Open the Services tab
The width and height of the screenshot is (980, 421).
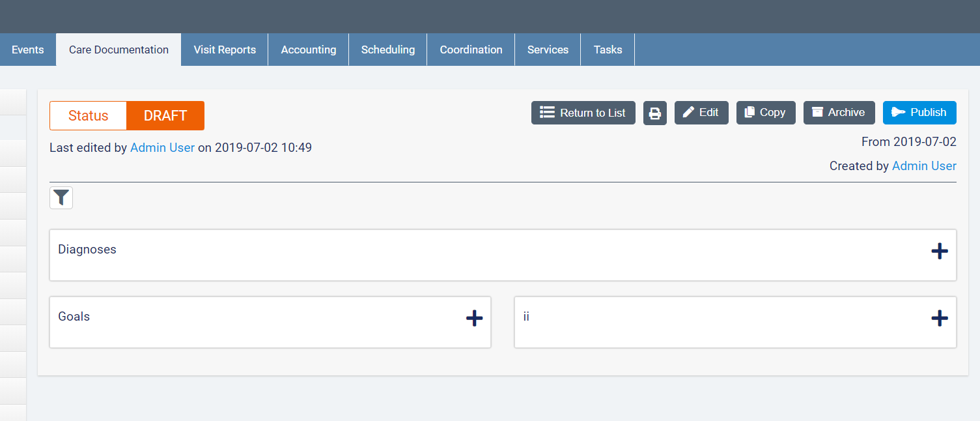click(548, 50)
